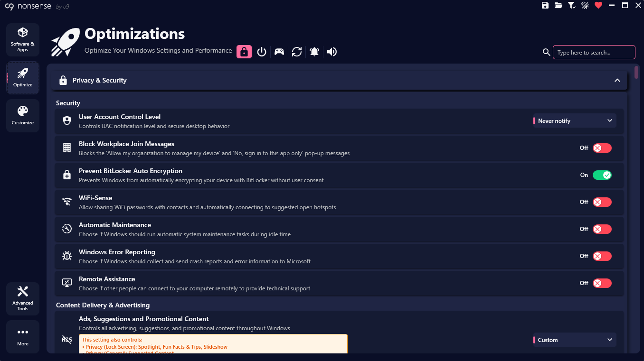This screenshot has width=644, height=361.
Task: Open the sound speaker category
Action: [332, 52]
